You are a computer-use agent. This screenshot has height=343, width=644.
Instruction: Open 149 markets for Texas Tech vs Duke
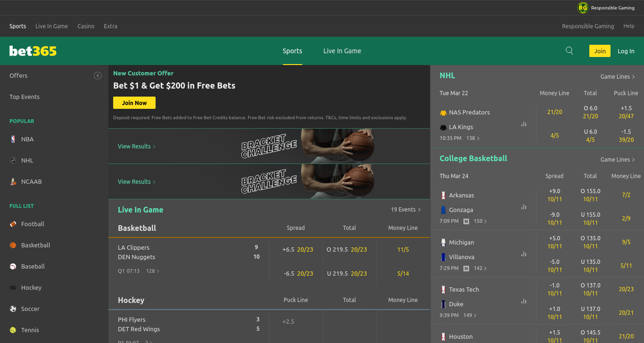coord(470,315)
